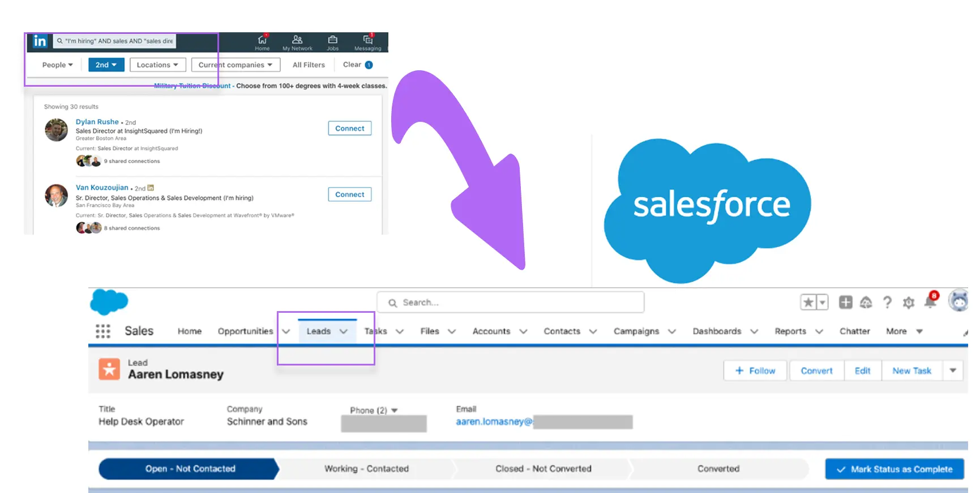This screenshot has height=493, width=980.
Task: Open the Opportunities tab
Action: (246, 331)
